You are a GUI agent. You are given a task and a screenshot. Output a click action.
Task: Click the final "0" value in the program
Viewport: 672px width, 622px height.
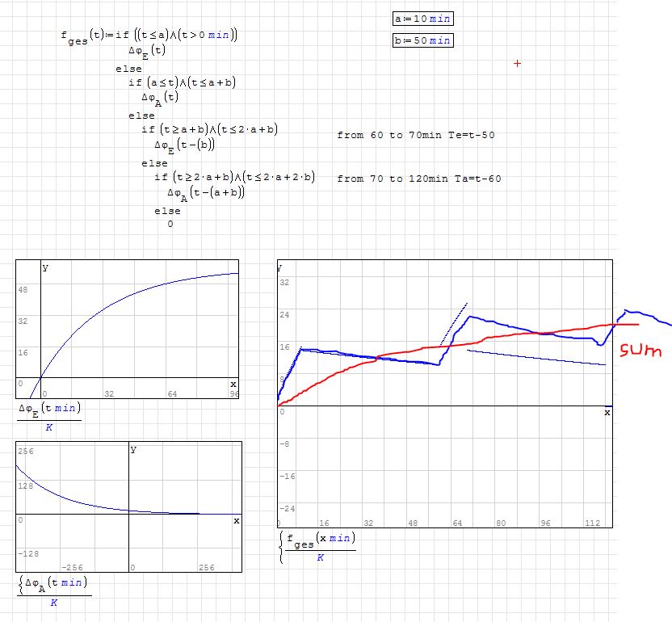click(x=170, y=225)
